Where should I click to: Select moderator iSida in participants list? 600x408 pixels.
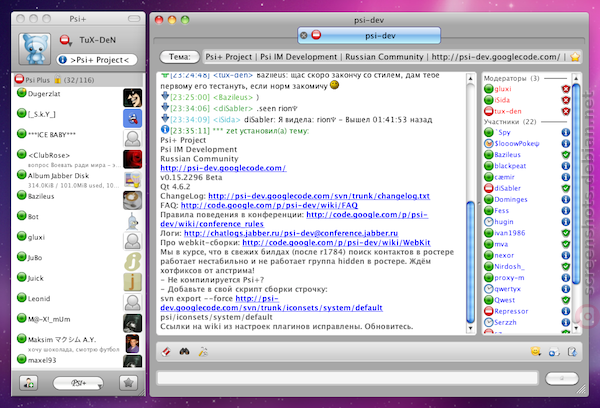[x=527, y=100]
